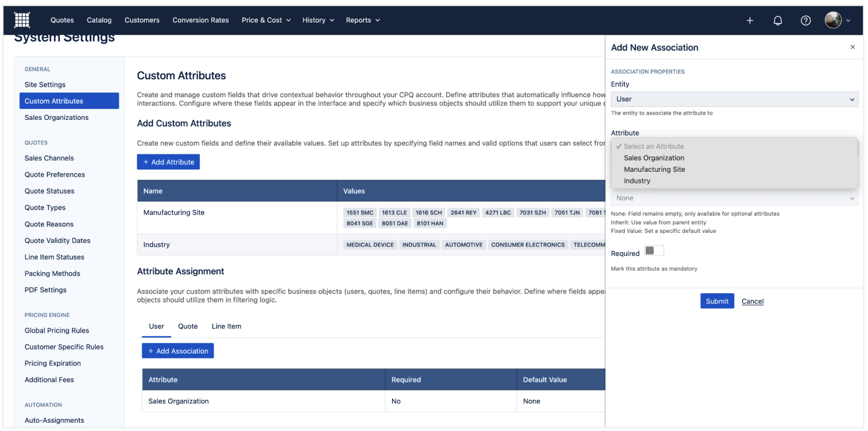Image resolution: width=868 pixels, height=431 pixels.
Task: Click the app grid logo icon
Action: point(22,20)
